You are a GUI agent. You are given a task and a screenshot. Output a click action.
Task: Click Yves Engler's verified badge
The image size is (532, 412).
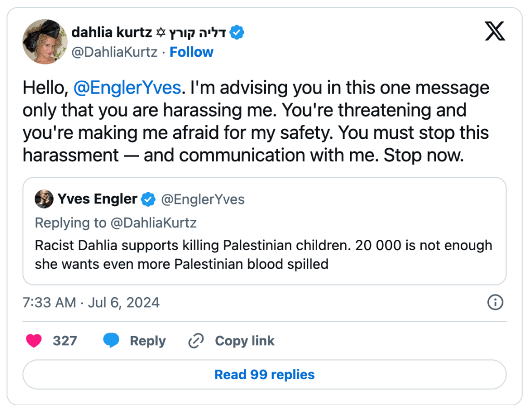click(149, 199)
